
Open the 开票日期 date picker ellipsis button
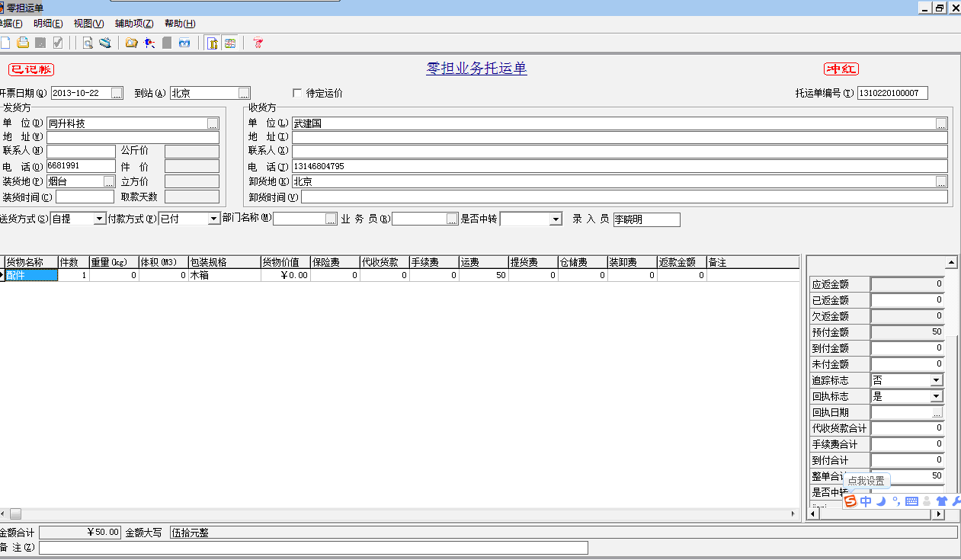117,93
